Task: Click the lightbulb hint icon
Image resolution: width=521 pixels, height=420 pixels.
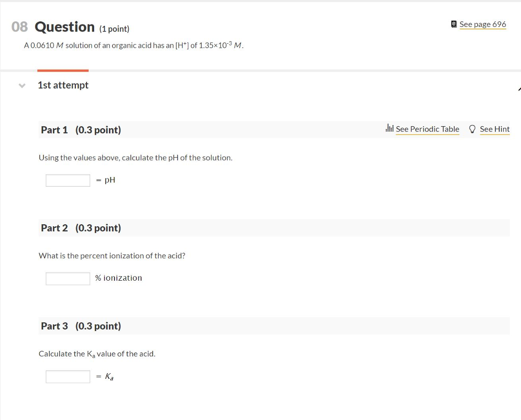Action: click(x=472, y=129)
